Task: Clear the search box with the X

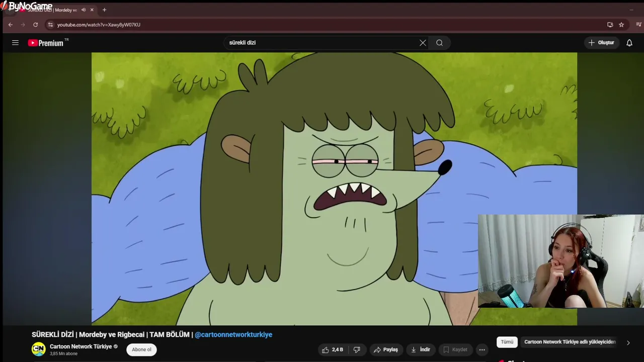Action: 423,43
